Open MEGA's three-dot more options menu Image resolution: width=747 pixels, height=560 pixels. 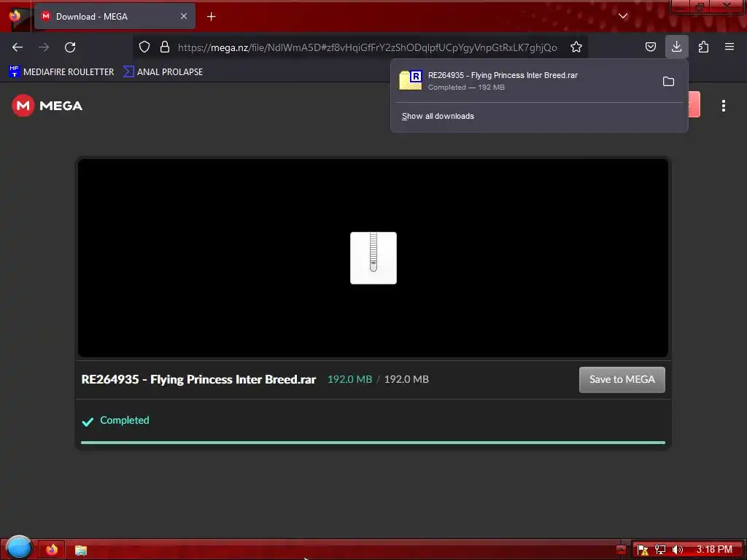[723, 106]
